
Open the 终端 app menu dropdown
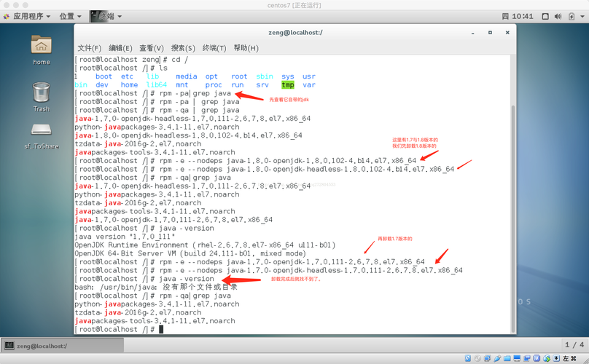tap(111, 16)
